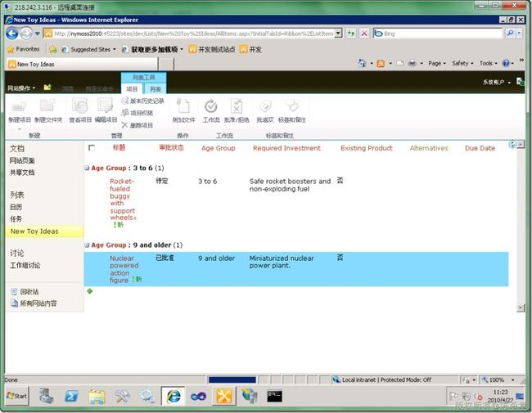Click the navigate-up folder icon
Screen dimensions: 532x413
47,88
